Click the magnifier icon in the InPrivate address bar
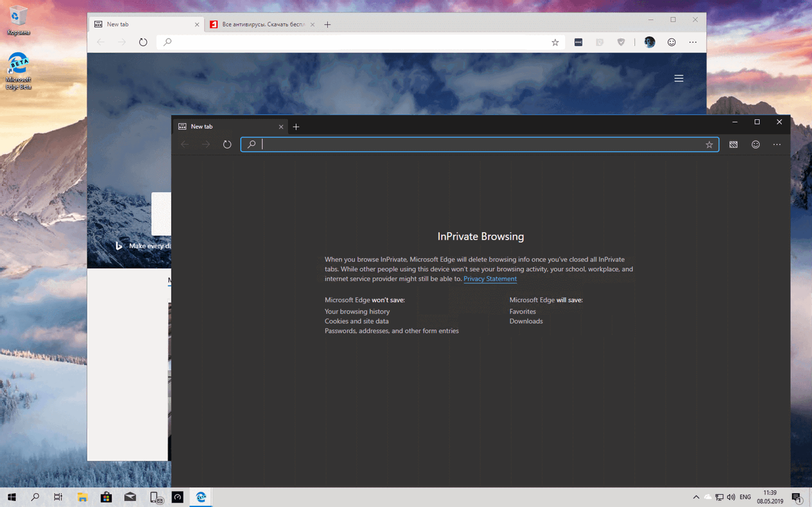 point(251,144)
